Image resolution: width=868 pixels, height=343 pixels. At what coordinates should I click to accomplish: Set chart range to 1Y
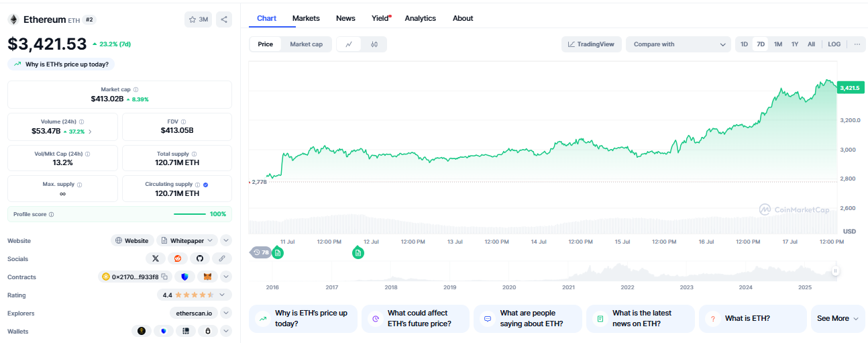click(x=795, y=44)
